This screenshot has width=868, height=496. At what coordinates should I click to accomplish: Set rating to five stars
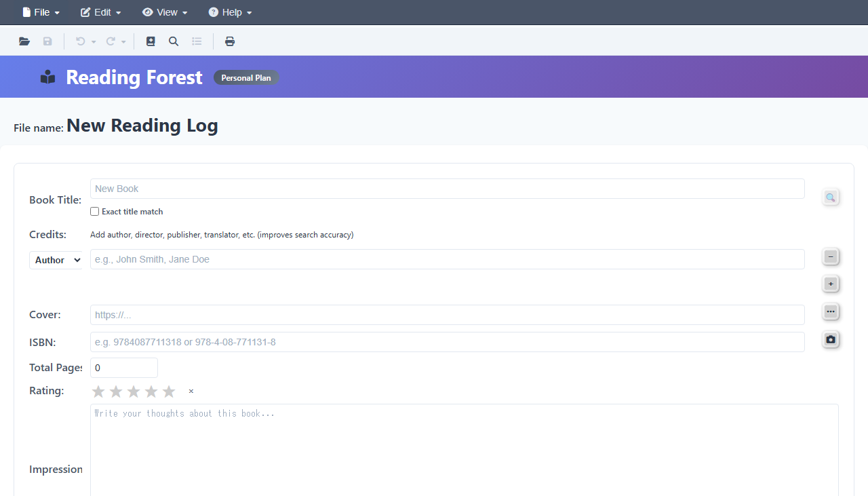click(169, 392)
